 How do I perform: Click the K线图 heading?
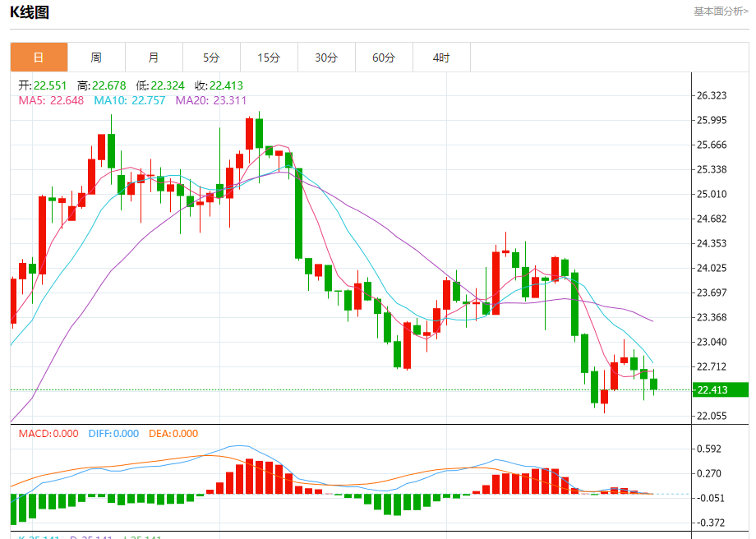pyautogui.click(x=30, y=12)
